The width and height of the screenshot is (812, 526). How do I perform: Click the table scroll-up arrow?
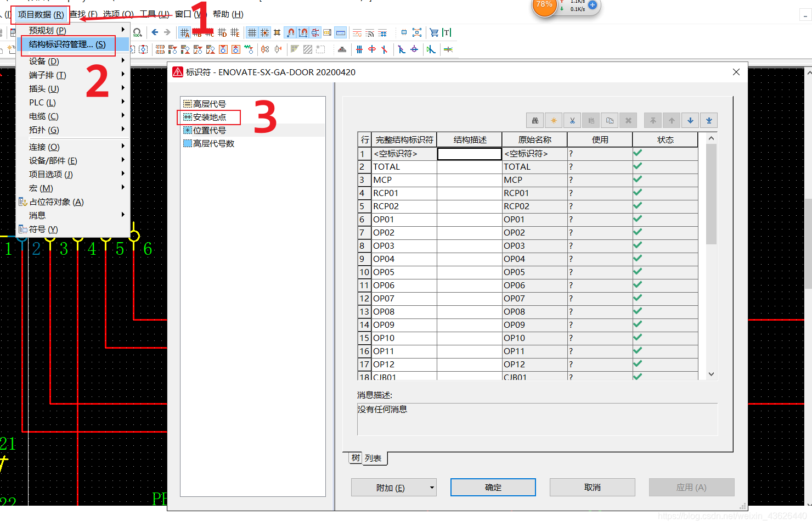711,138
